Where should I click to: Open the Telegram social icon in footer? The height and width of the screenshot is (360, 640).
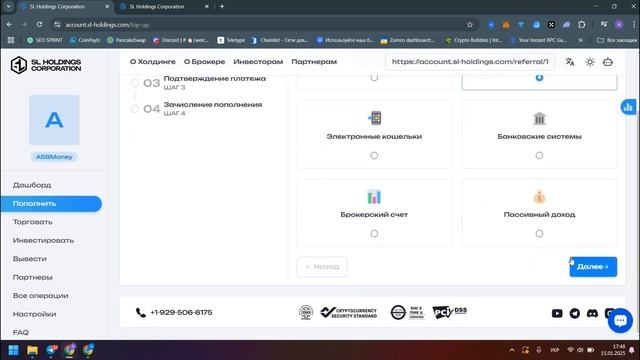[x=575, y=313]
